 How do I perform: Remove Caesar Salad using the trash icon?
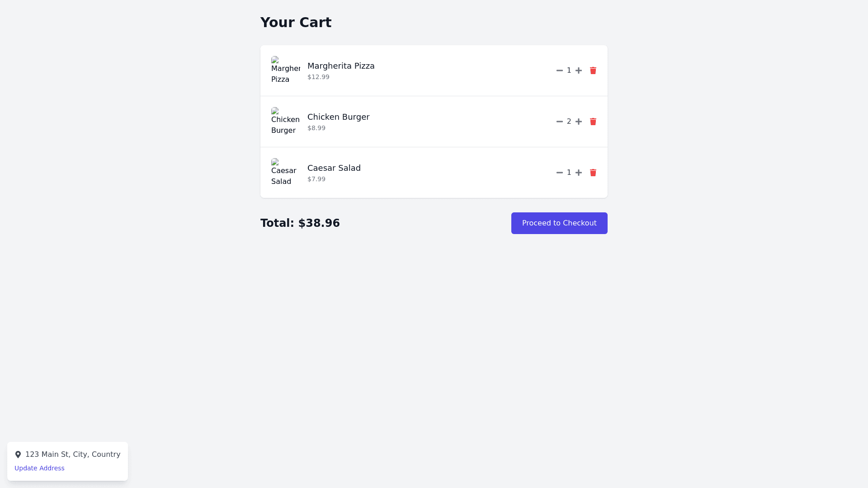pos(593,173)
